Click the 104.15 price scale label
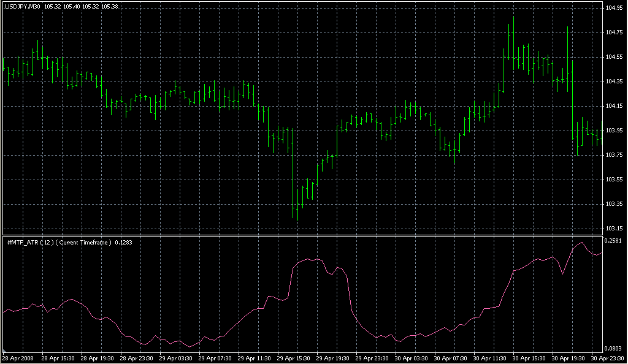The height and width of the screenshot is (364, 628). tap(614, 106)
